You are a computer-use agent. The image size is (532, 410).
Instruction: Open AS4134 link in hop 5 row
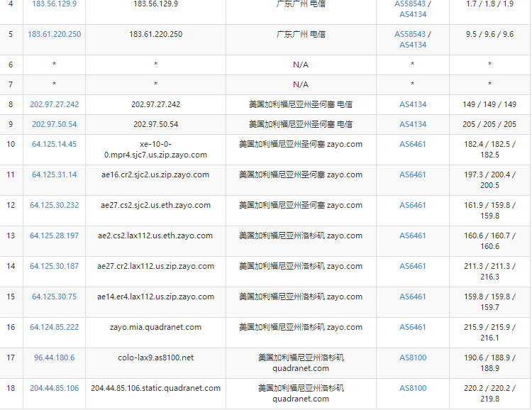click(x=413, y=45)
